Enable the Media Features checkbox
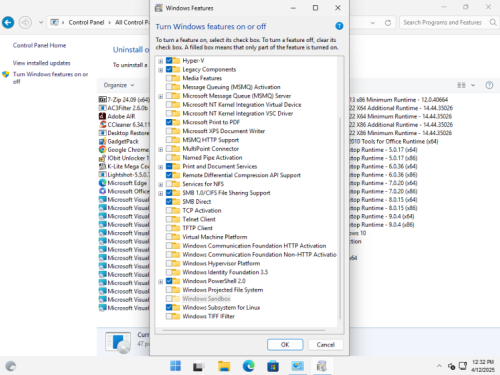 tap(169, 78)
